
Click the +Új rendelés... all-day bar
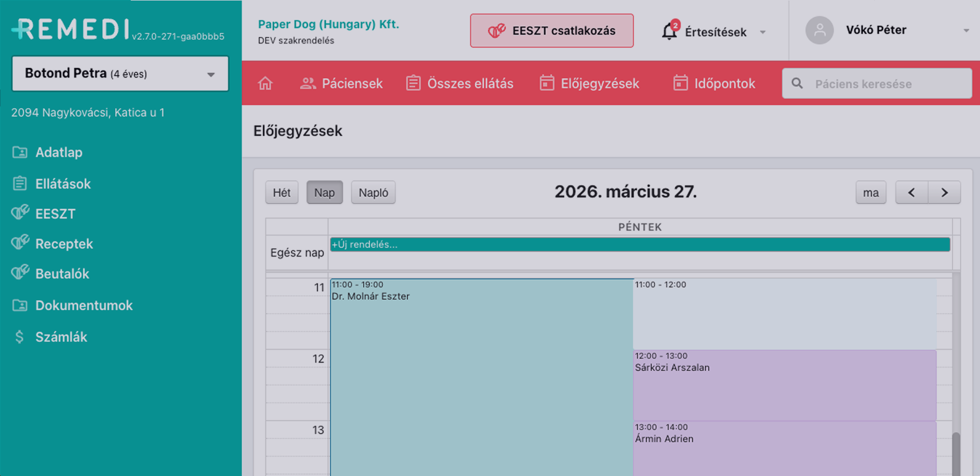pyautogui.click(x=640, y=244)
